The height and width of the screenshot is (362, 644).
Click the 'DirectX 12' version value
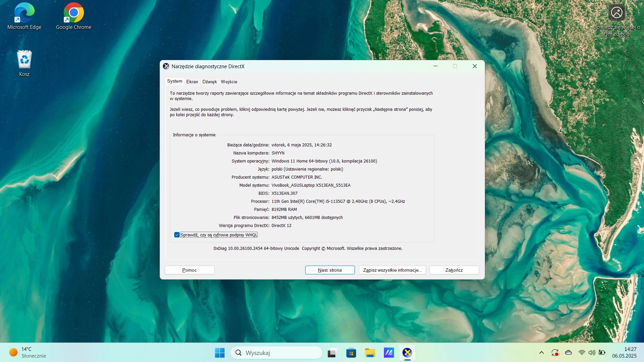click(x=281, y=226)
